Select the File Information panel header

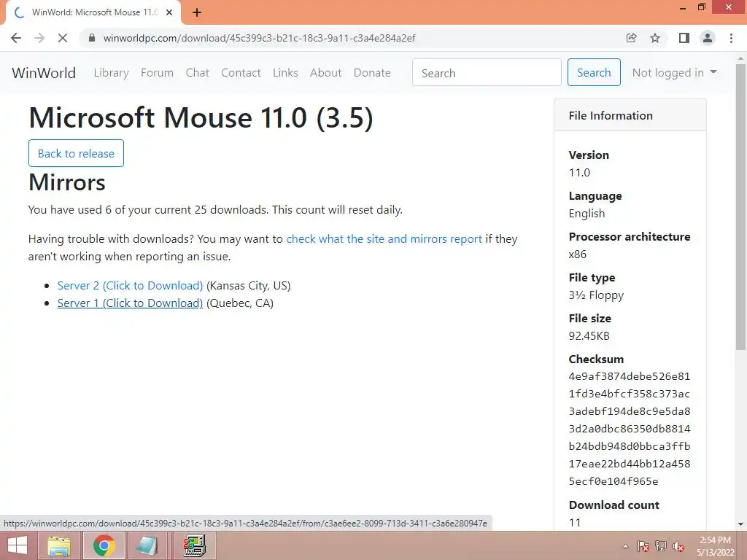(630, 115)
